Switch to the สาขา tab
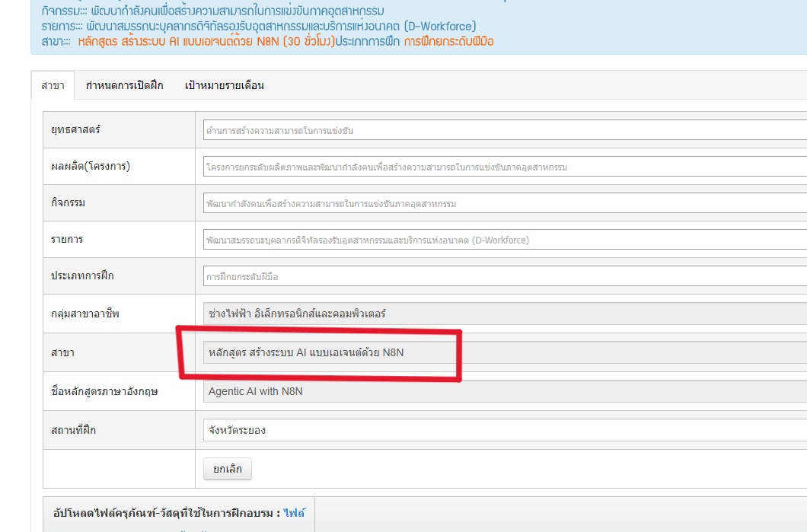Screen dimensions: 807x532 click(x=53, y=85)
